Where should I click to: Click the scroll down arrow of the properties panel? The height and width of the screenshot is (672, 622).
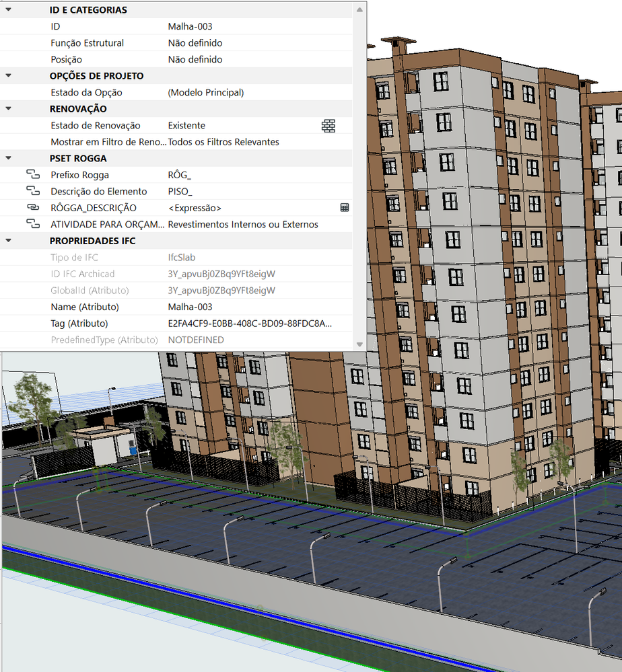359,344
